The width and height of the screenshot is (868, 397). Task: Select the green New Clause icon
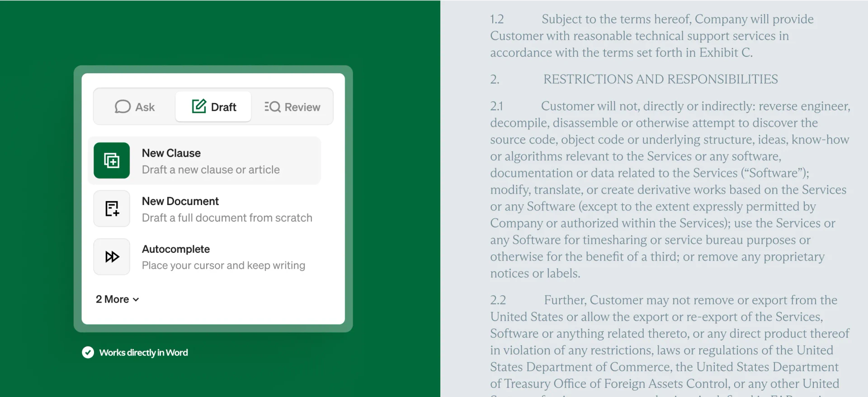[x=112, y=160]
